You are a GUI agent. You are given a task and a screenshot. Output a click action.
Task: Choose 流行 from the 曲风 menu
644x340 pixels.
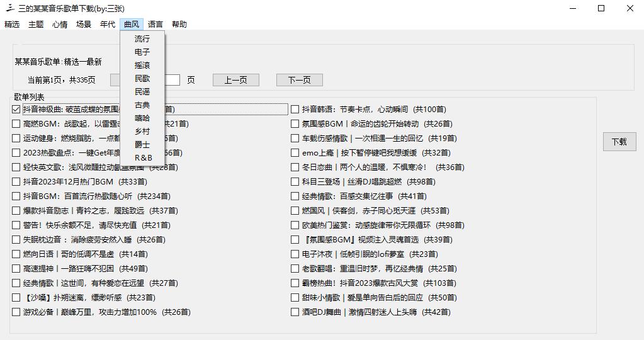click(142, 38)
